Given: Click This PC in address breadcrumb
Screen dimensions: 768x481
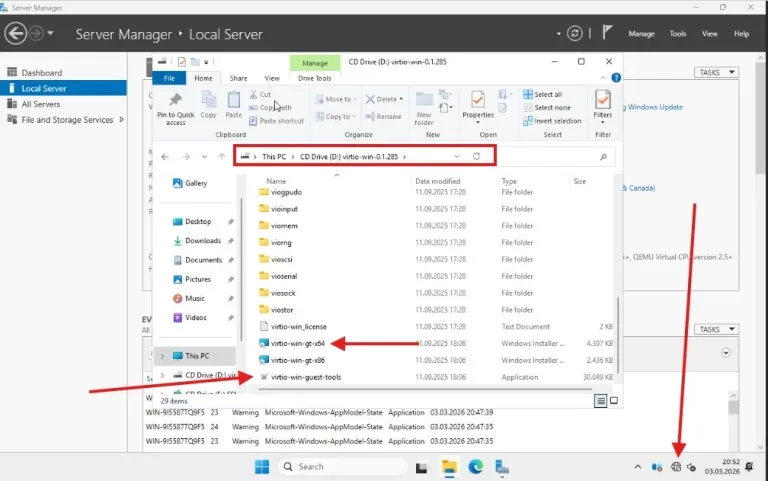Looking at the screenshot, I should [x=274, y=157].
